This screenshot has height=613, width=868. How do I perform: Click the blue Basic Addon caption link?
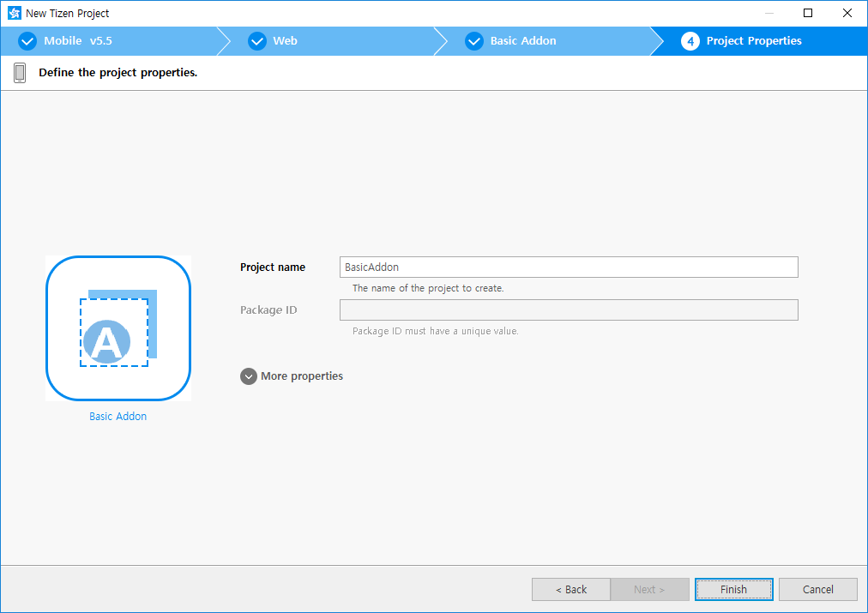click(118, 417)
